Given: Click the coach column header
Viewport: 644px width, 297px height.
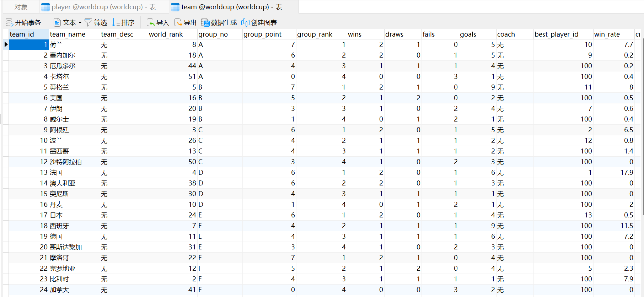Looking at the screenshot, I should coord(515,34).
